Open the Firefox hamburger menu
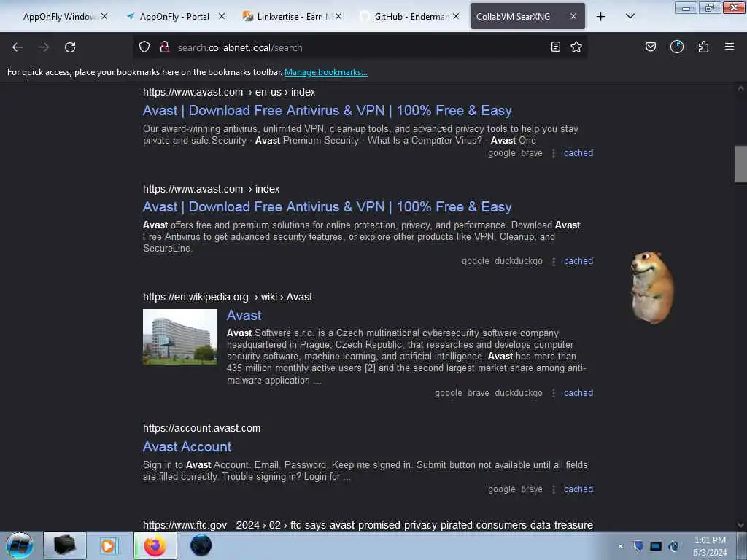Screen dimensions: 747x560 click(729, 47)
